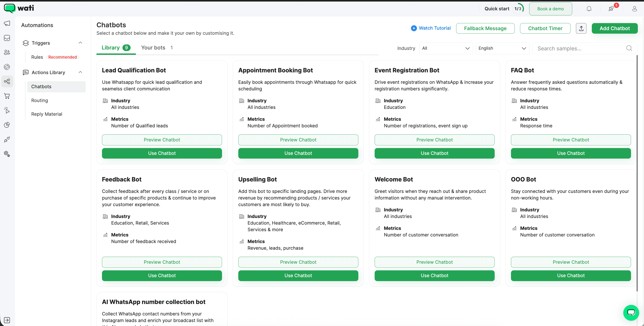644x326 pixels.
Task: Use the Appointment Booking Bot
Action: pos(298,153)
